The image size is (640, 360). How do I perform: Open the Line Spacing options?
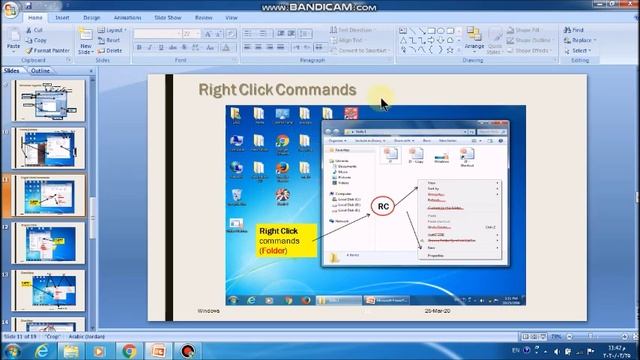point(305,33)
